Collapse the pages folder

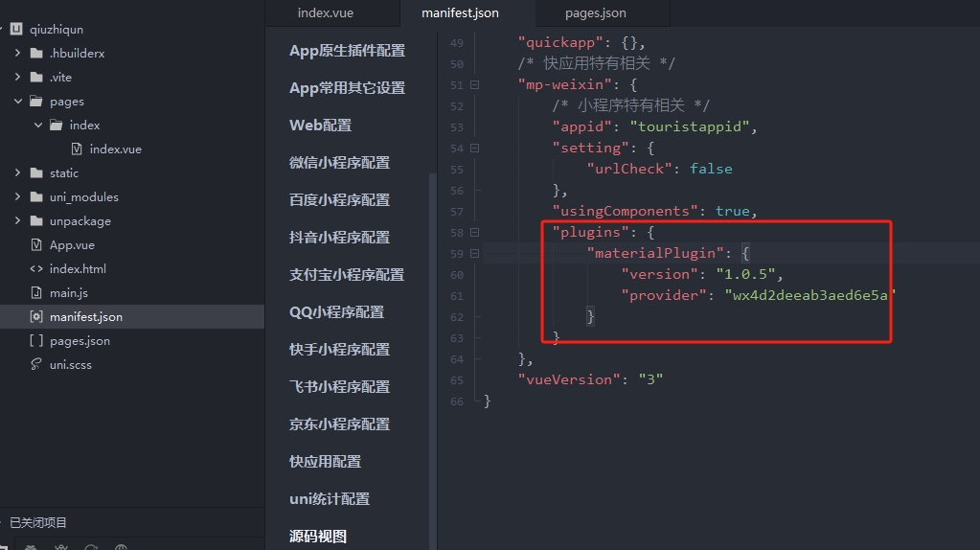pos(17,102)
